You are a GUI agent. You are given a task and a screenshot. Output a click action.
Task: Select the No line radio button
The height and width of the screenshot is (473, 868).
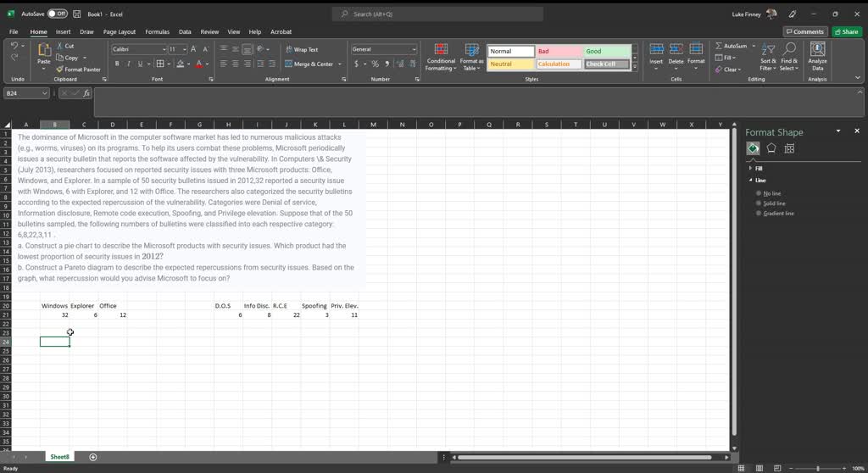click(x=759, y=193)
